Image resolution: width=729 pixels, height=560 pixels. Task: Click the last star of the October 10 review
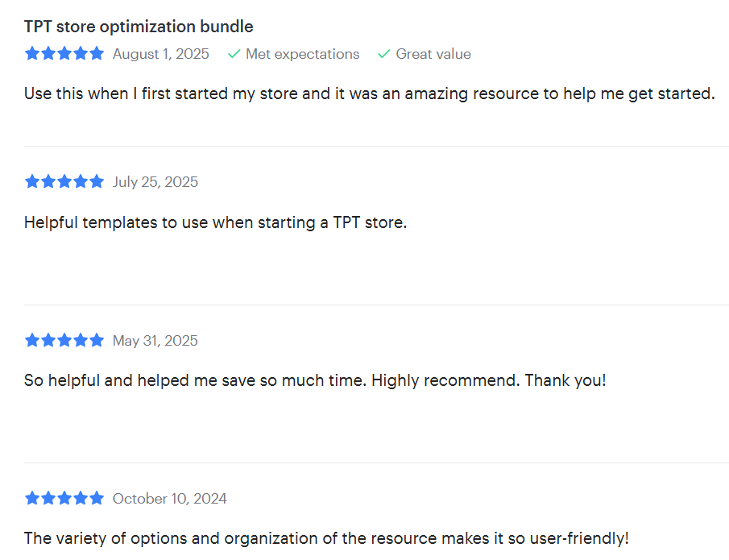pos(97,498)
